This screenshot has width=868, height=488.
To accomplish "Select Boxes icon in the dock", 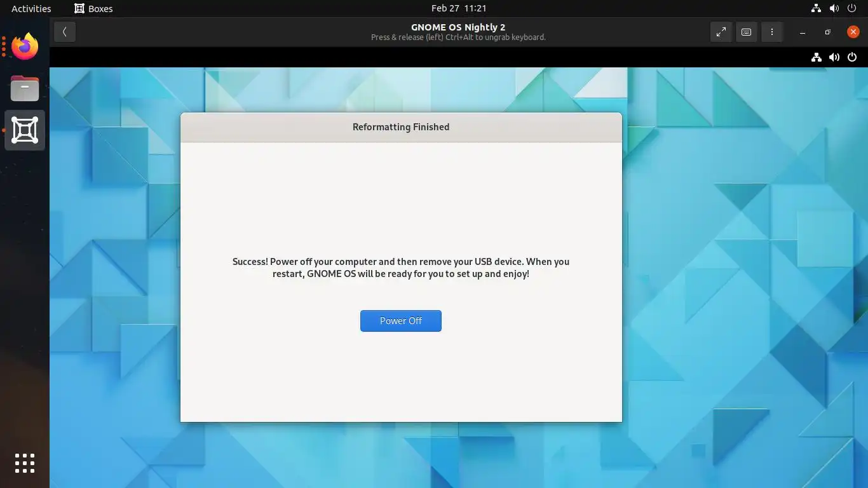I will pyautogui.click(x=25, y=130).
